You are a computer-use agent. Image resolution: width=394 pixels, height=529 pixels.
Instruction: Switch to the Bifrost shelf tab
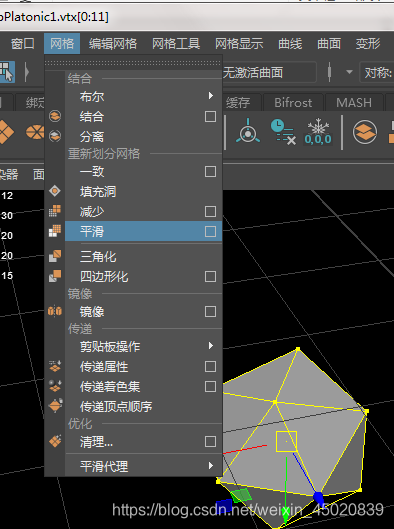click(293, 102)
